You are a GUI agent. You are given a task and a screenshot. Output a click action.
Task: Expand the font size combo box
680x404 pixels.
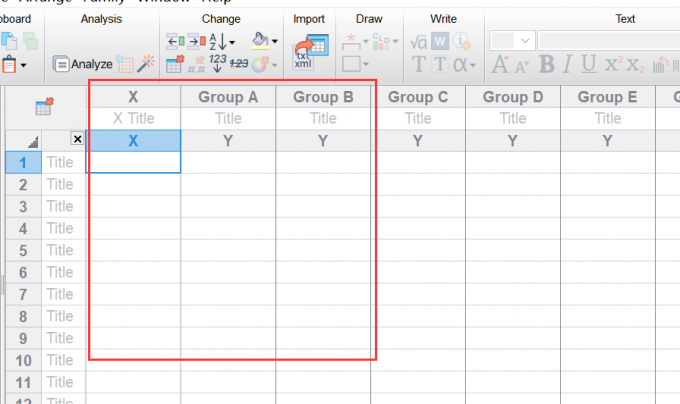point(525,41)
